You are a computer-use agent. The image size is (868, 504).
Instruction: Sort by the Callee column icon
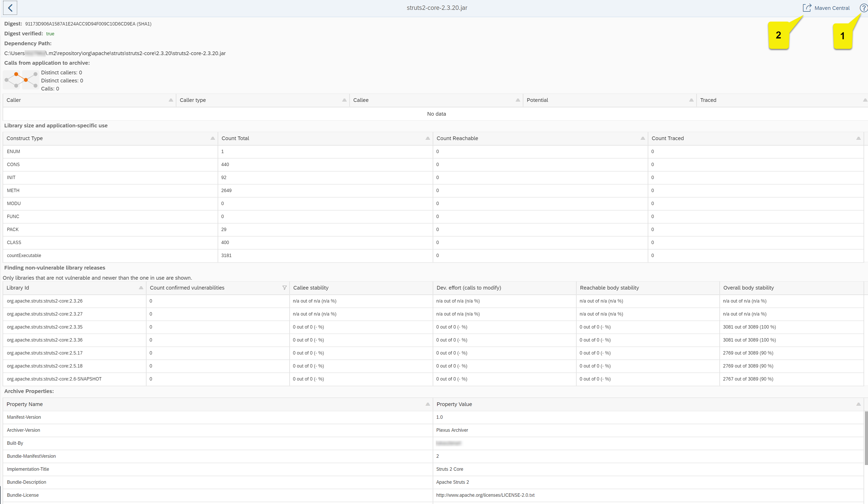click(517, 100)
